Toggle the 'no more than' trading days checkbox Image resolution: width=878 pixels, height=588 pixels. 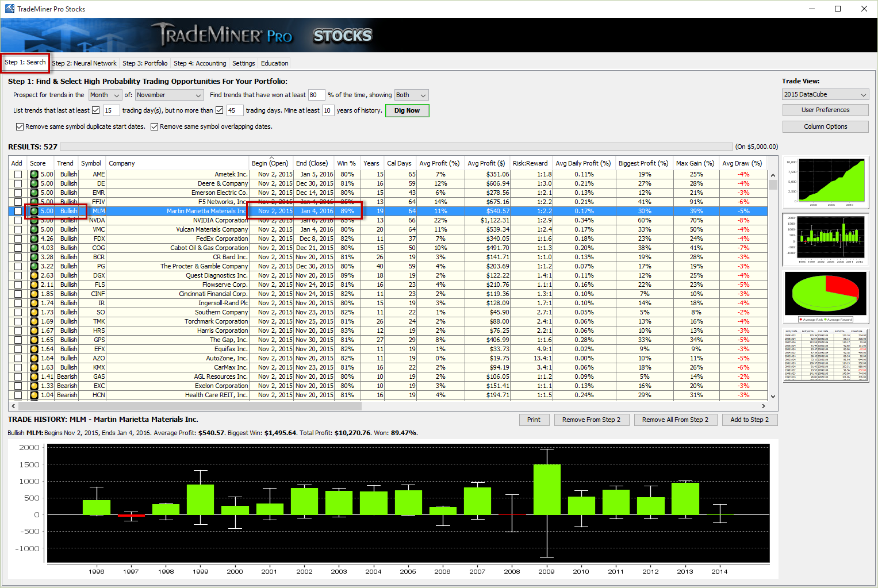(219, 110)
